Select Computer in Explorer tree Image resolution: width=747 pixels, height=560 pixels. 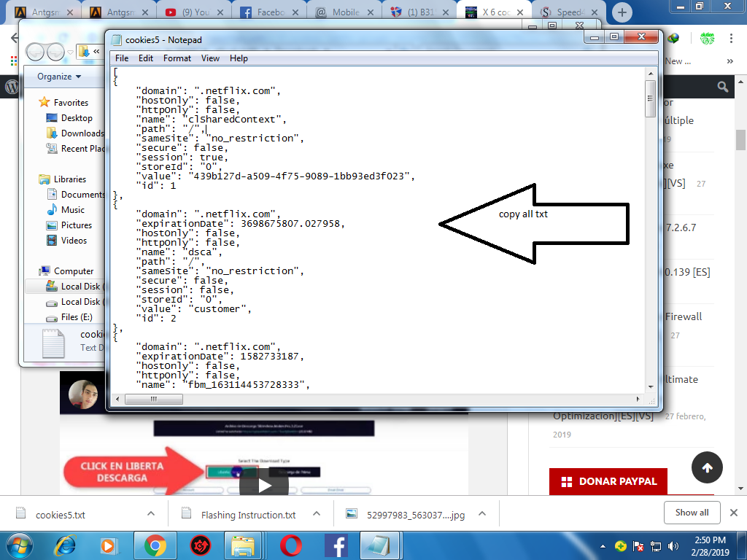pos(66,271)
